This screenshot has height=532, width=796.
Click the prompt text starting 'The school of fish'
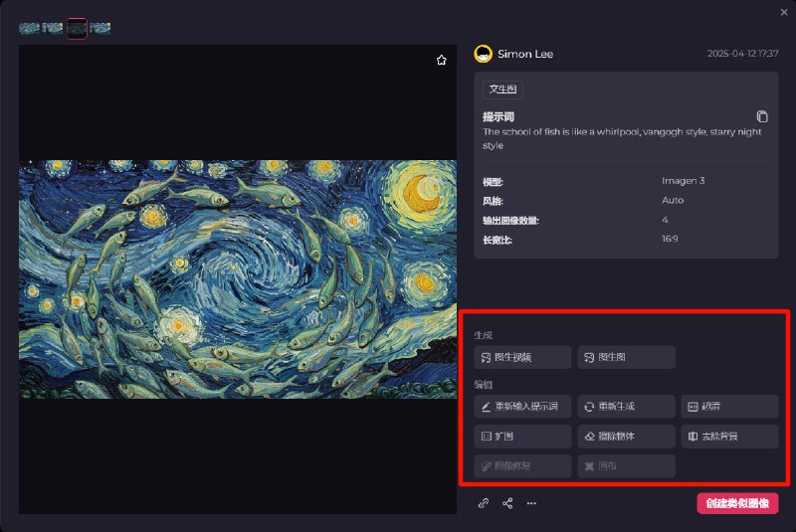tap(622, 138)
